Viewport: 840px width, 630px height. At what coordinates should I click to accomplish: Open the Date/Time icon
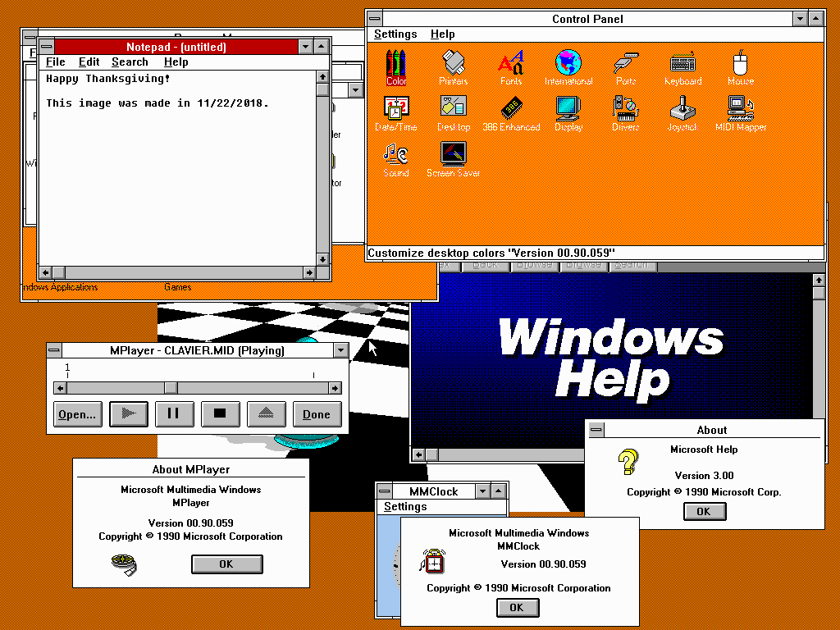pos(396,111)
